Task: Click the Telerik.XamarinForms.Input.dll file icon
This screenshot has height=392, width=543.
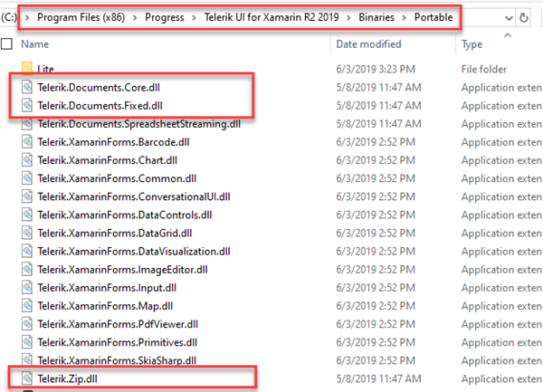Action: click(x=27, y=287)
